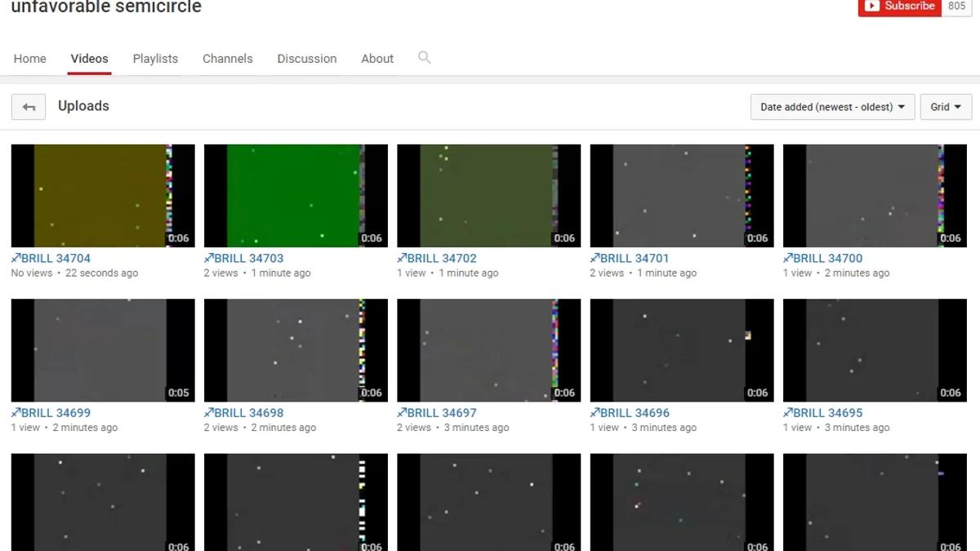The width and height of the screenshot is (980, 551).
Task: Click the BRILL 34704 video title
Action: click(51, 258)
